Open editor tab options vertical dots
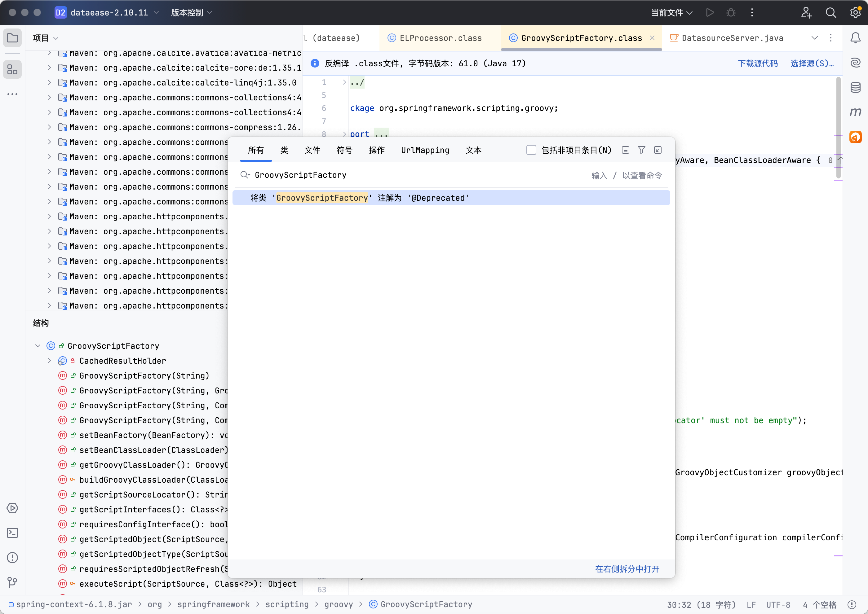Screen dimensions: 868x614 [x=831, y=38]
